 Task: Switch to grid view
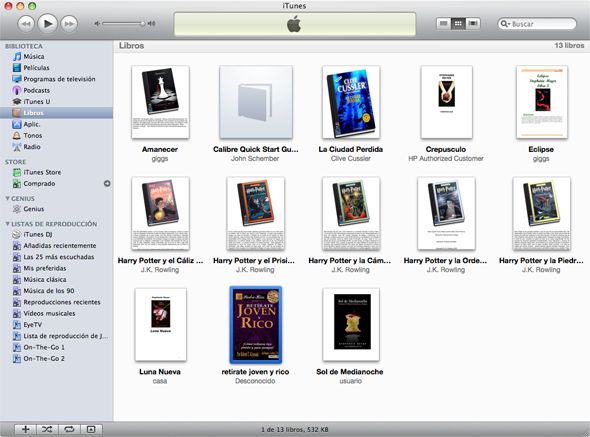[x=458, y=24]
